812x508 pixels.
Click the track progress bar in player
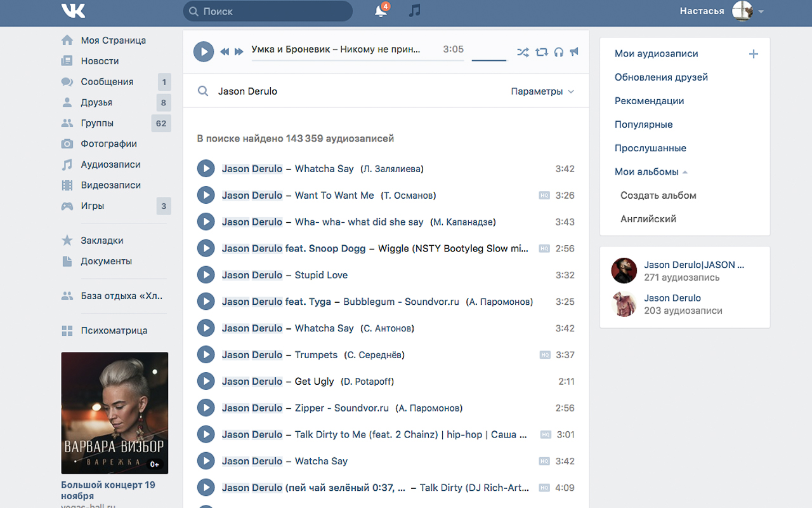[358, 61]
